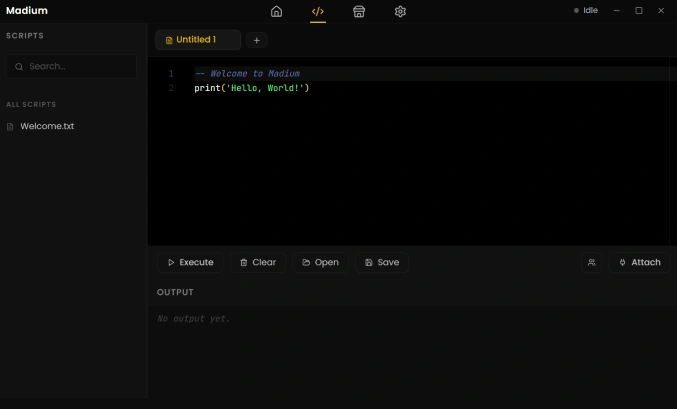
Task: Minimize the Madium window
Action: tap(617, 10)
